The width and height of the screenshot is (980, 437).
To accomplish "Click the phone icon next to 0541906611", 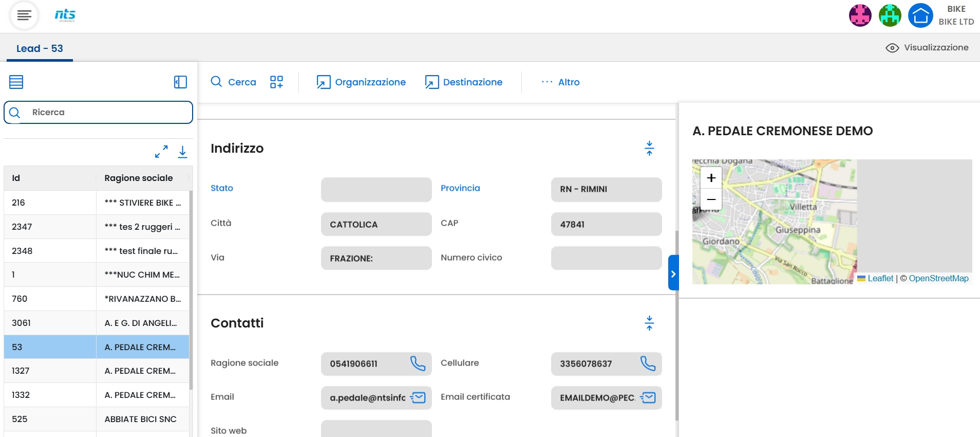I will click(418, 363).
